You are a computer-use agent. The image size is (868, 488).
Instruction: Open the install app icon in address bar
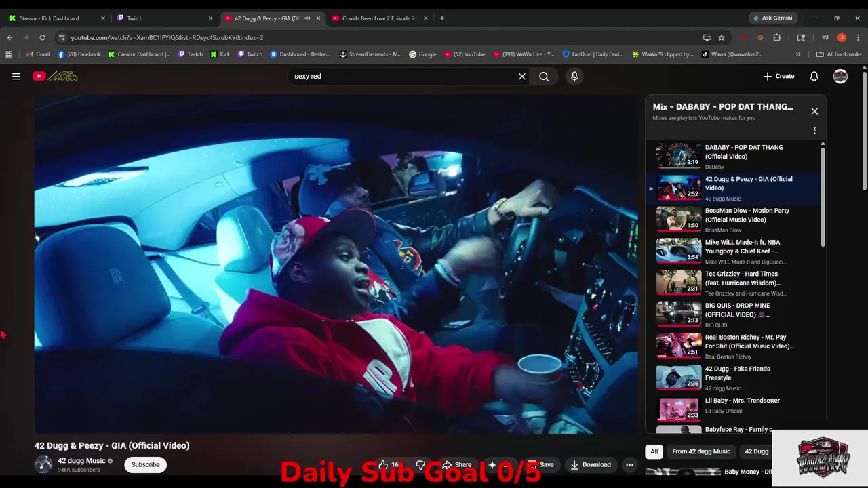[707, 37]
